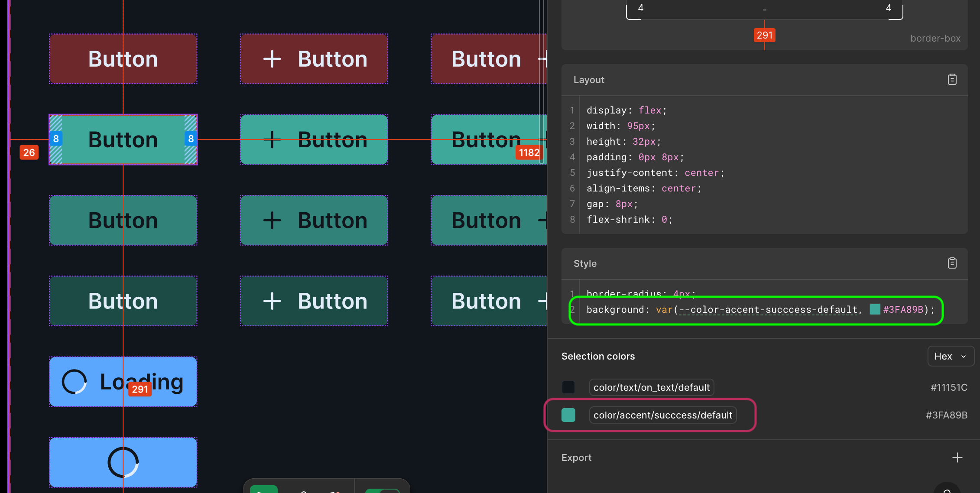Copy the Style code with the clipboard icon
The height and width of the screenshot is (493, 980).
click(x=952, y=263)
